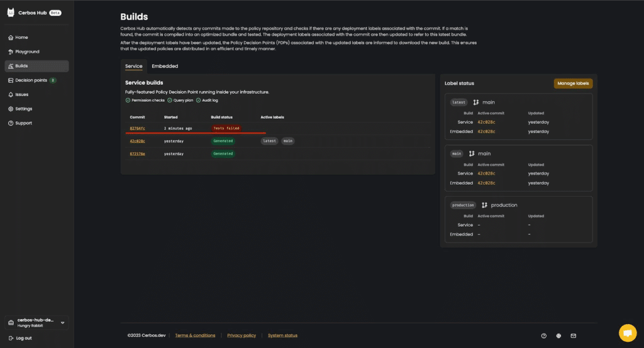The width and height of the screenshot is (644, 348).
Task: Open commit 82764fc with failed tests
Action: pos(137,128)
